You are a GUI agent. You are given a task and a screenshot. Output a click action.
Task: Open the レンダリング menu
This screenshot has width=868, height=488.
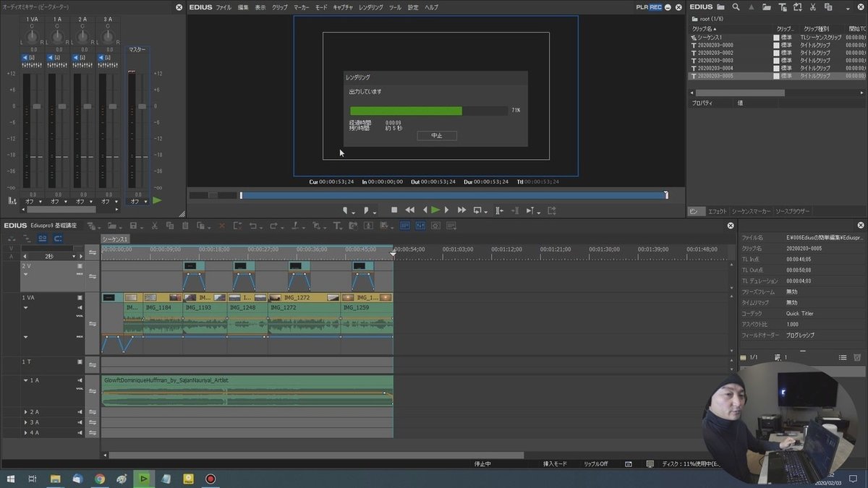click(x=371, y=7)
